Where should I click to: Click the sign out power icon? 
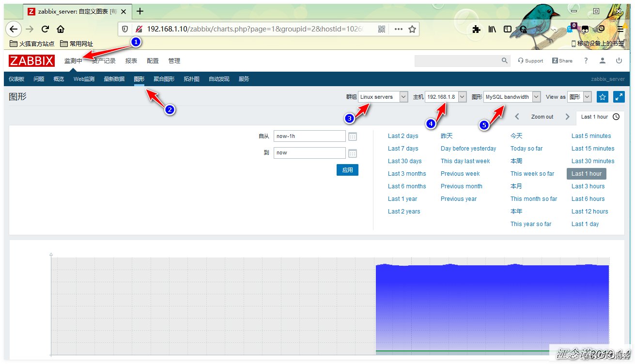point(619,61)
